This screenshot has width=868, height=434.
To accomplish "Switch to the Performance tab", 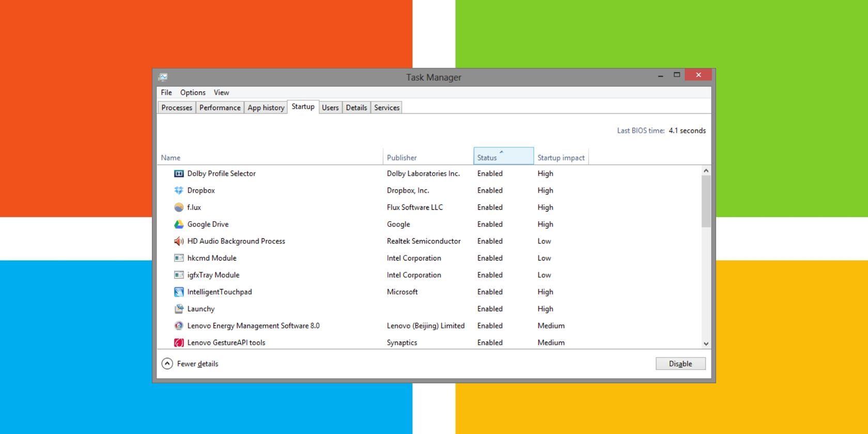I will click(x=220, y=107).
